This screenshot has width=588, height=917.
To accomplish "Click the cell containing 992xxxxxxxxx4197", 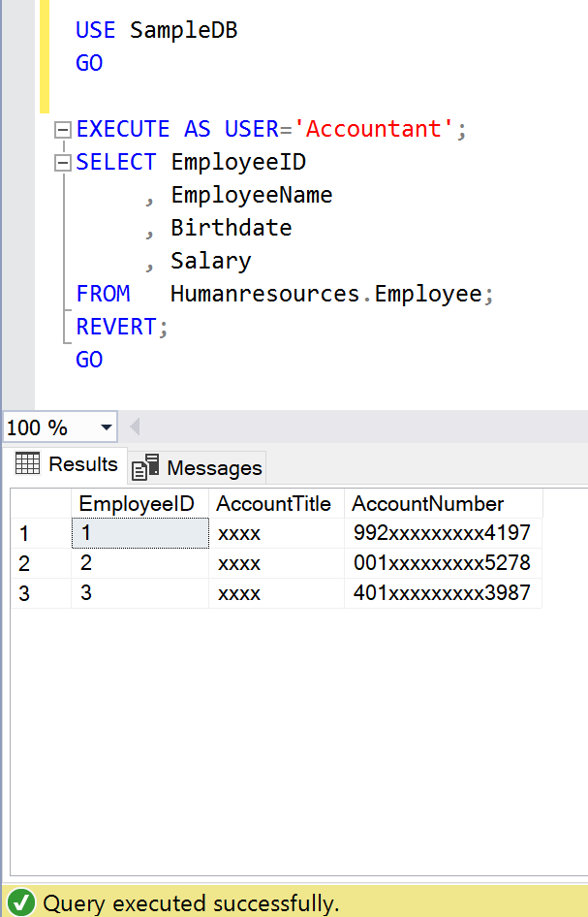I will point(442,533).
